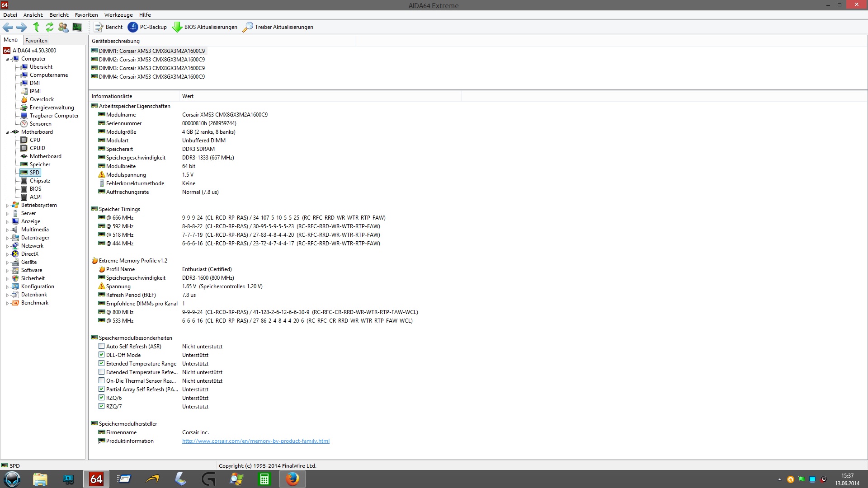Screen dimensions: 868x488
Task: Open the PC-Backup toolbar icon
Action: pos(133,27)
